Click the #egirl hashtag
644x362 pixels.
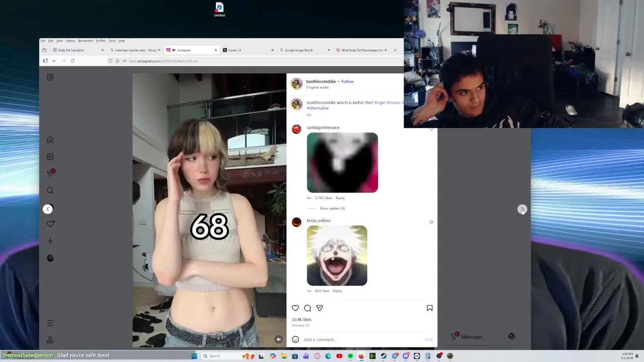click(380, 103)
